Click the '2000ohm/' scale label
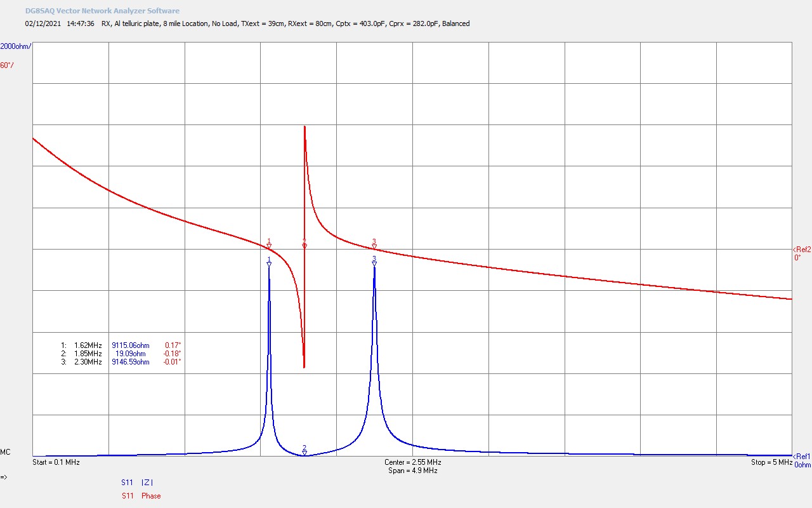The height and width of the screenshot is (508, 812). pos(16,46)
